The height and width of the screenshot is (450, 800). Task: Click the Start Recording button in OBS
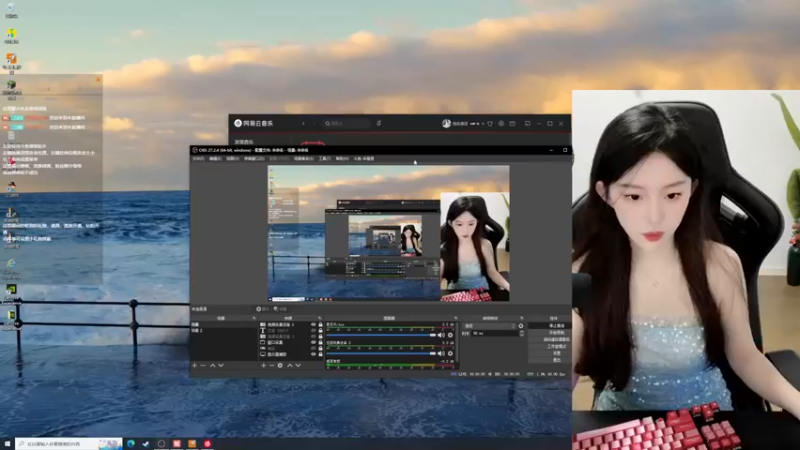550,333
